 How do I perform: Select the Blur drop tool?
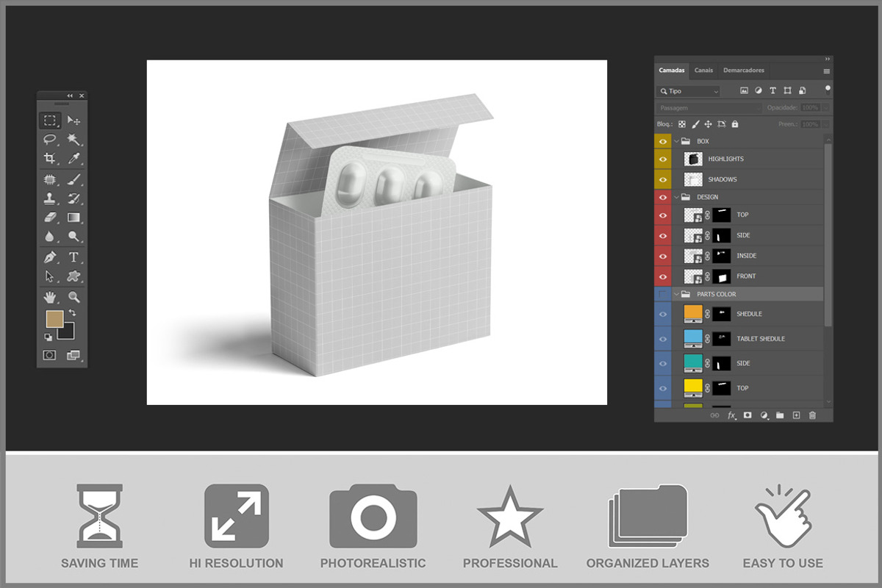(50, 237)
